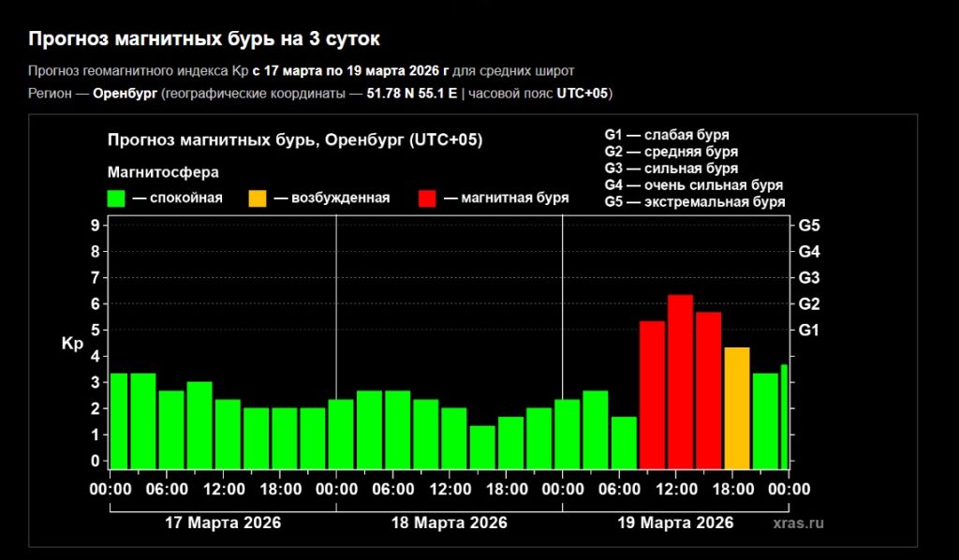959x560 pixels.
Task: Click the yellow bar on 19 March
Action: [x=737, y=407]
